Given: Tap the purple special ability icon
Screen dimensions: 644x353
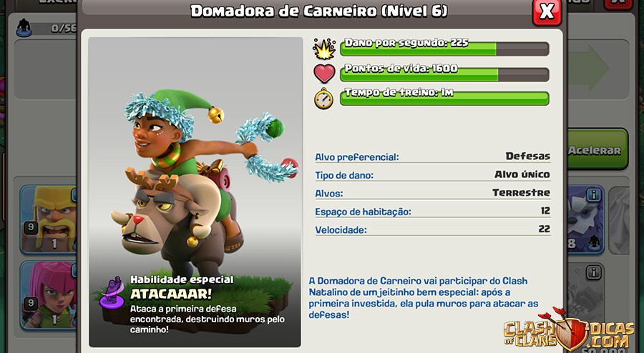Looking at the screenshot, I should 112,293.
